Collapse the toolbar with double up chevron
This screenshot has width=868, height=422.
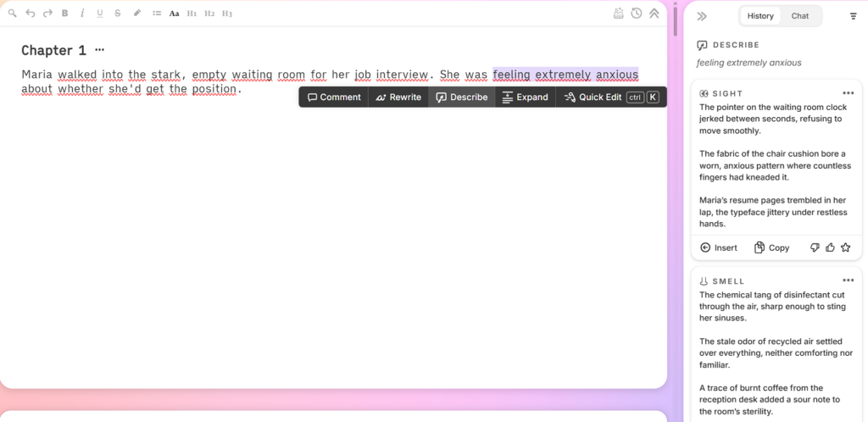coord(654,14)
